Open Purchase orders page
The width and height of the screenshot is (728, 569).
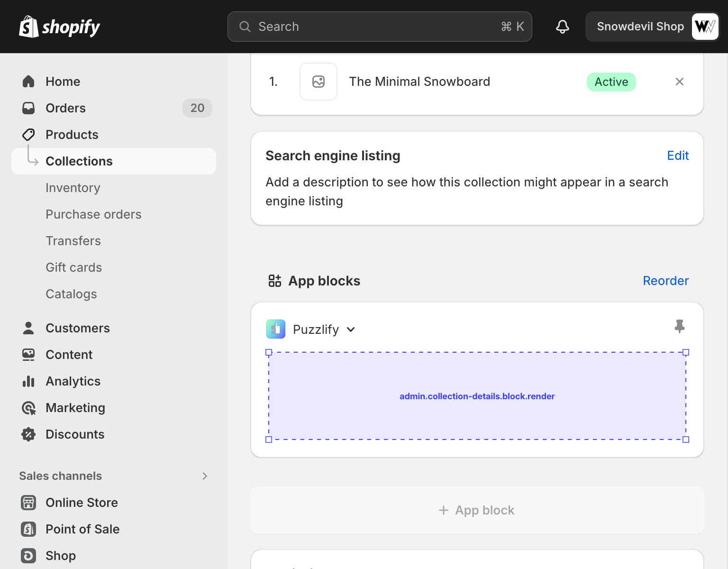pos(93,214)
